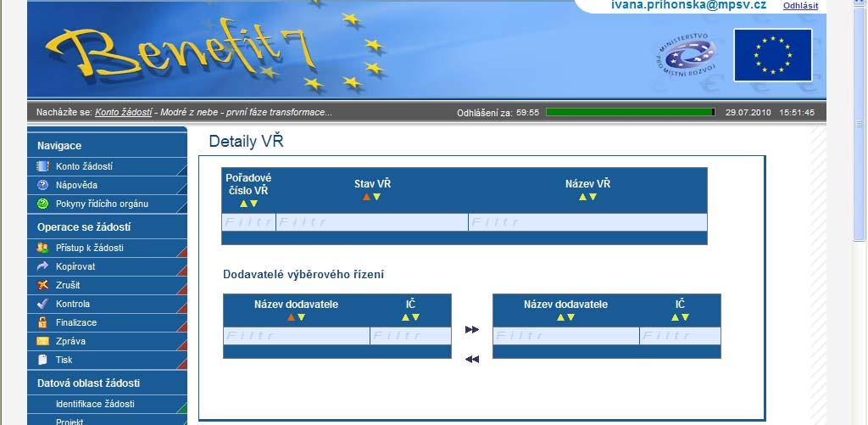Open Zpráva menu item
The height and width of the screenshot is (425, 868).
[x=107, y=341]
